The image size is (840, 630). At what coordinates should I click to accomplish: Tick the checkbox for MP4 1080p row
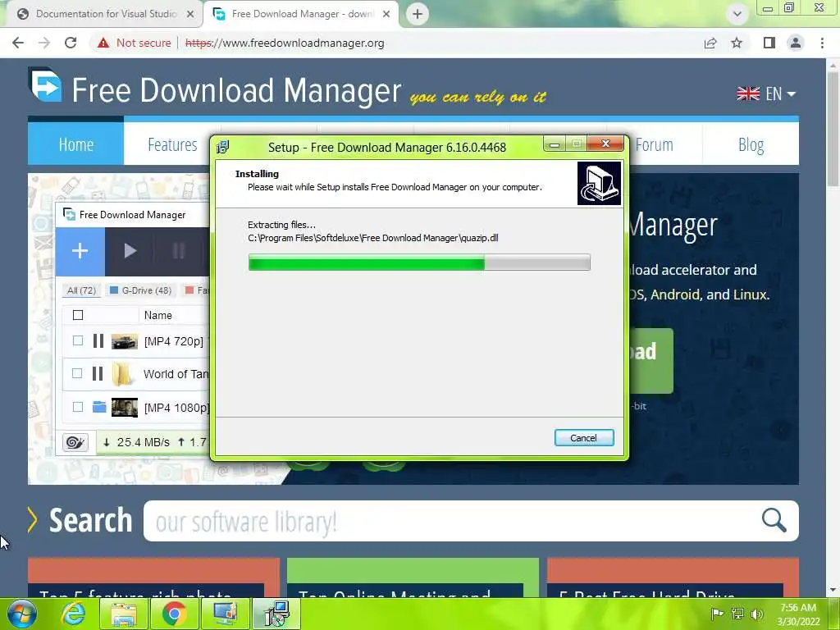click(x=78, y=407)
